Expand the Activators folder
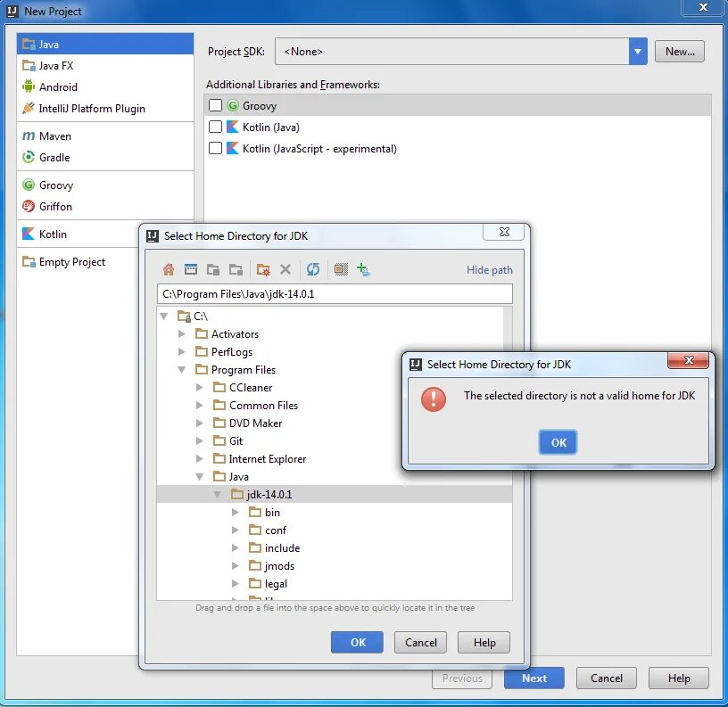The width and height of the screenshot is (728, 707). [x=181, y=334]
